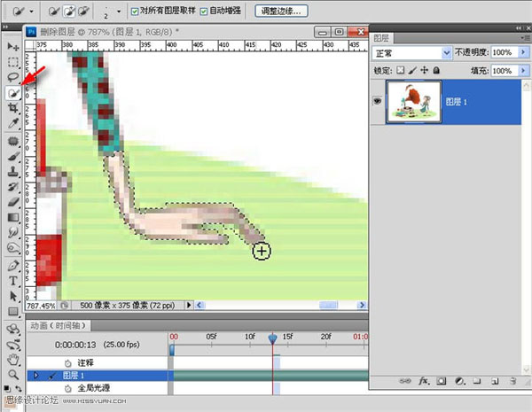Select the Lasso tool
This screenshot has height=412, width=532.
click(x=13, y=77)
